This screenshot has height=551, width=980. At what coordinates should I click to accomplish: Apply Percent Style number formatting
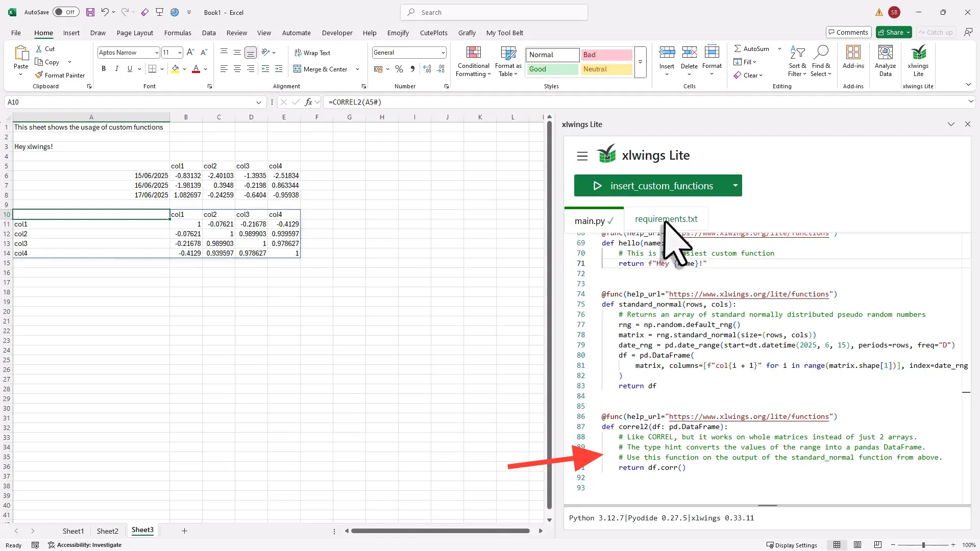tap(399, 69)
